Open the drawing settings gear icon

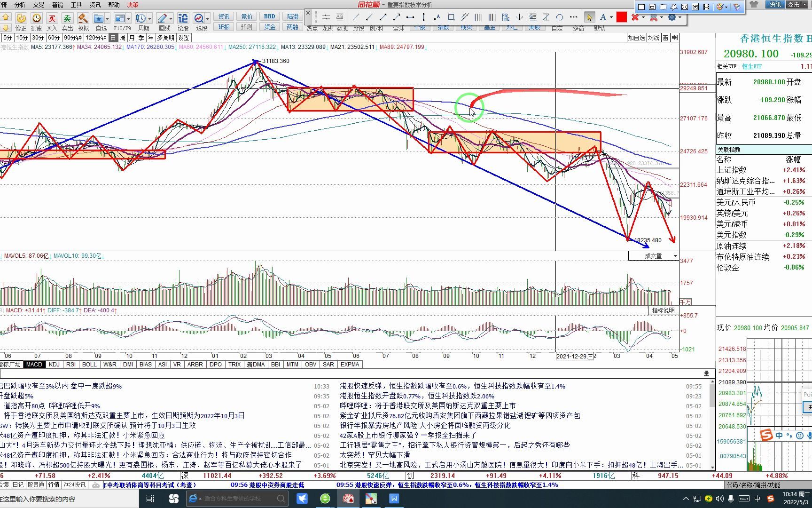point(672,17)
